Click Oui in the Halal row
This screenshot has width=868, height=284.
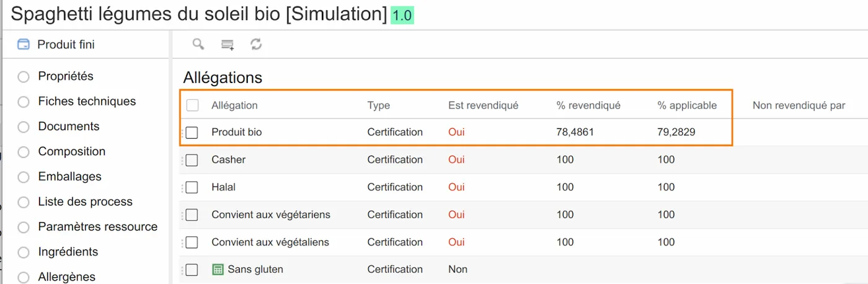tap(456, 187)
